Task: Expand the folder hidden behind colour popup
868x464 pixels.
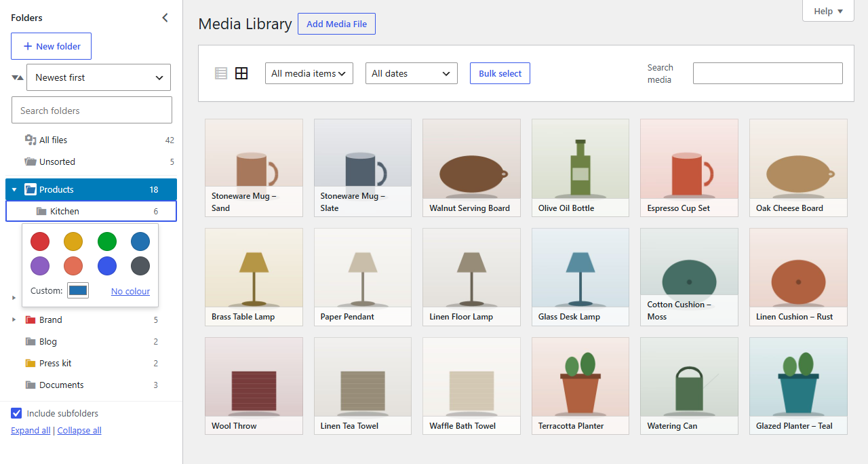Action: pyautogui.click(x=14, y=298)
